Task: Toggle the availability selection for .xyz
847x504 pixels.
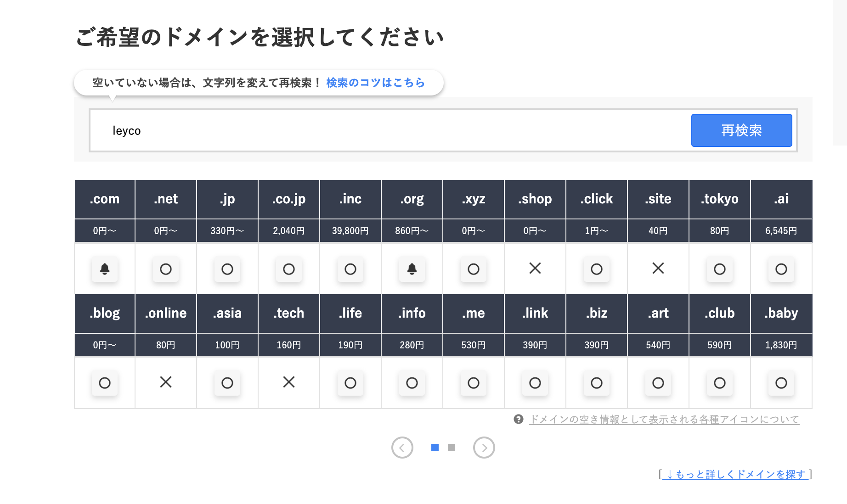Action: [x=473, y=269]
